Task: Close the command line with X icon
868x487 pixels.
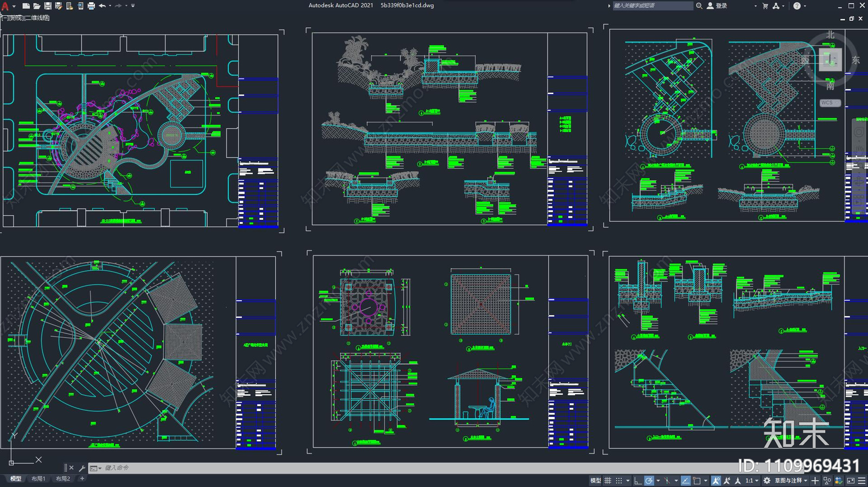Action: pos(71,467)
